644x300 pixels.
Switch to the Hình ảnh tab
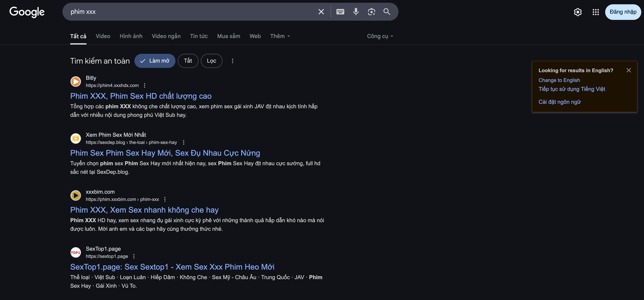point(131,36)
